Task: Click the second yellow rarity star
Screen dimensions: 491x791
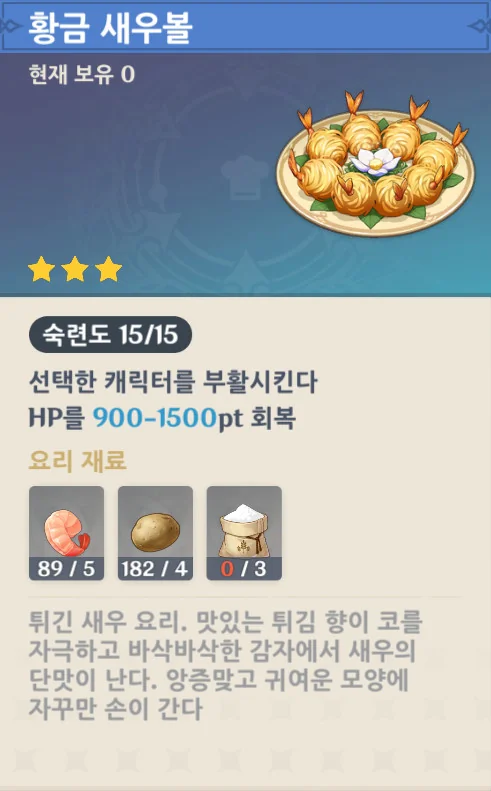Action: tap(75, 269)
